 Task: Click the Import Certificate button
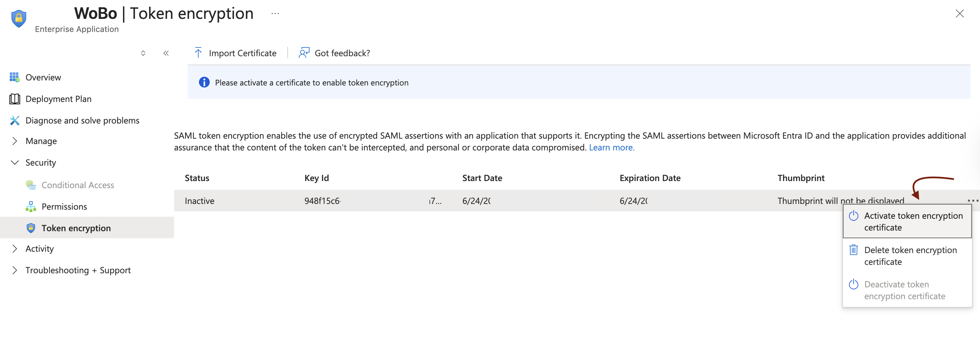(x=235, y=53)
